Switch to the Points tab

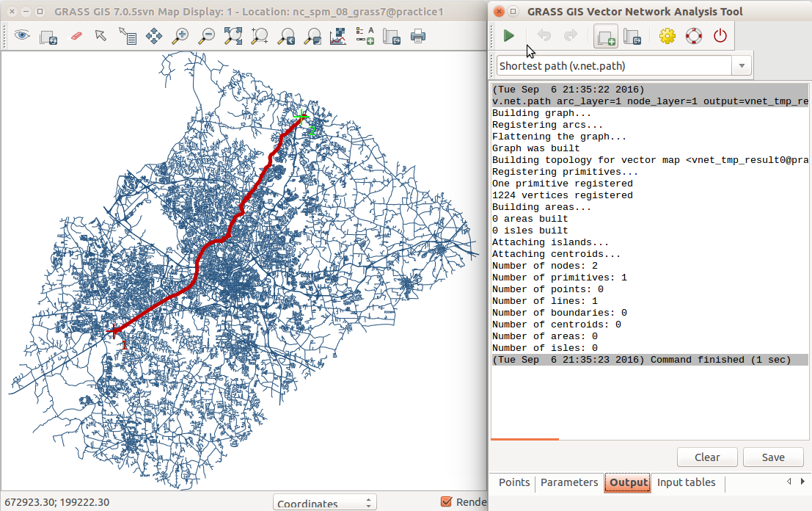[x=514, y=482]
